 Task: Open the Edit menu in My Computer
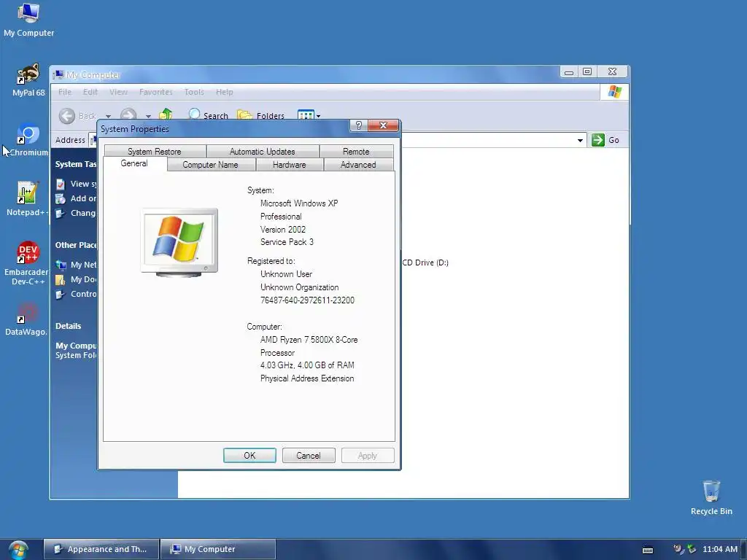click(x=90, y=92)
